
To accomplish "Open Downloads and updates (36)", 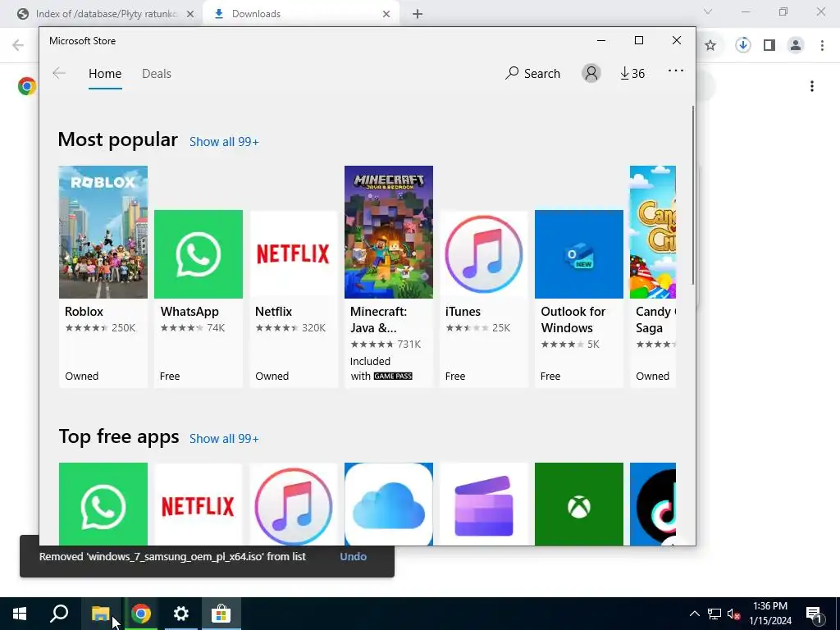I will 632,73.
